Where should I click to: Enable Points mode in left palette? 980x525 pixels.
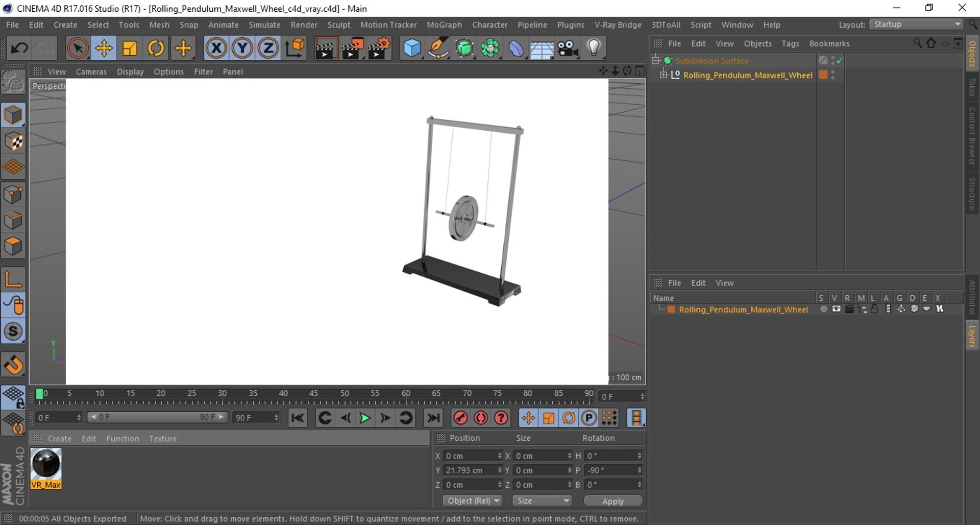(13, 195)
